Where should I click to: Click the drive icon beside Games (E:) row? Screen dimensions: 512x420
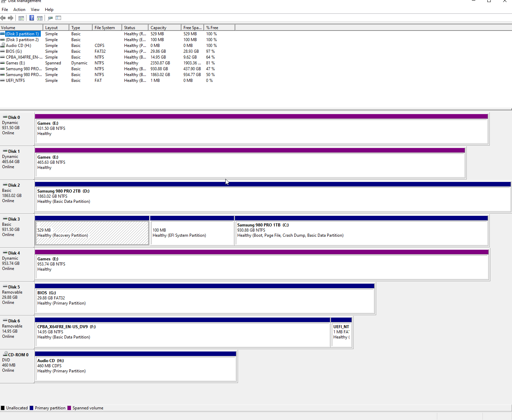click(3, 63)
